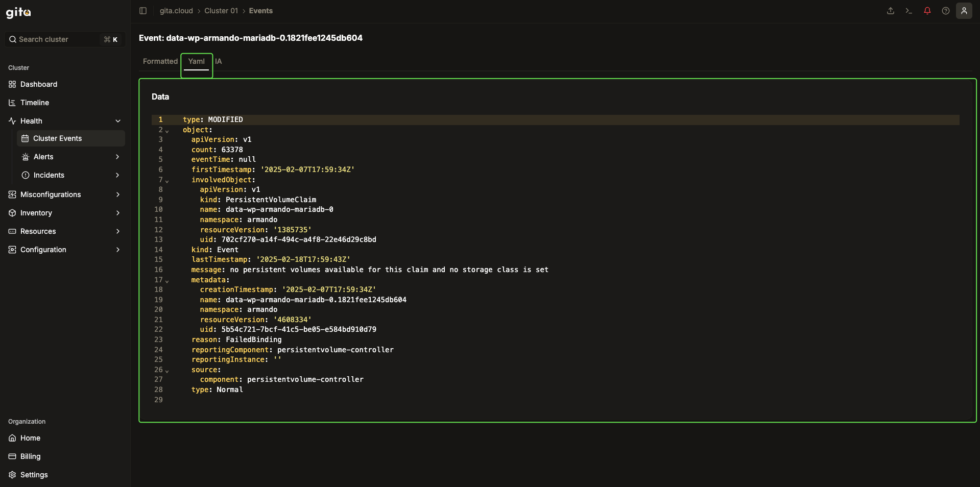The width and height of the screenshot is (980, 487).
Task: Click 'kind: PersistentVolumeClaim' line
Action: [258, 200]
